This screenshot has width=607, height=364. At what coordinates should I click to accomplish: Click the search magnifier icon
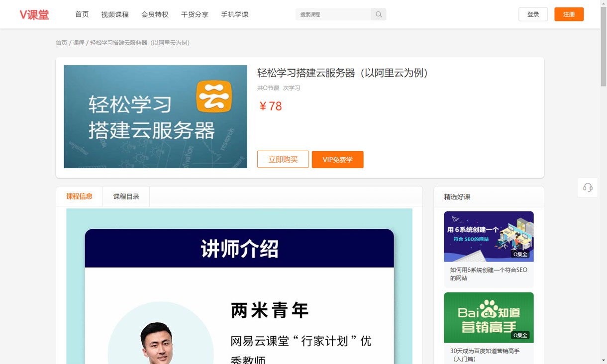point(379,14)
